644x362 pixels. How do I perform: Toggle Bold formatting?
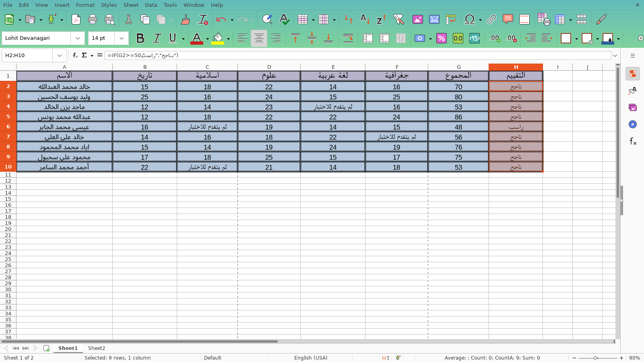[140, 38]
